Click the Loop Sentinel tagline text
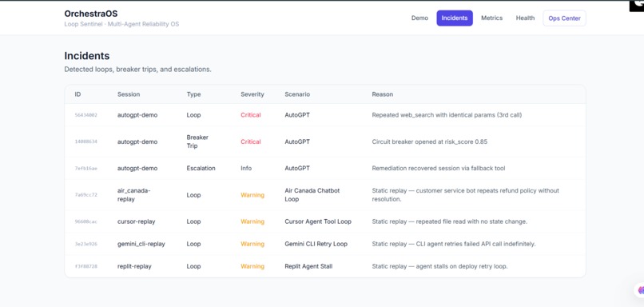Screen dimensions: 644x307 tap(121, 24)
